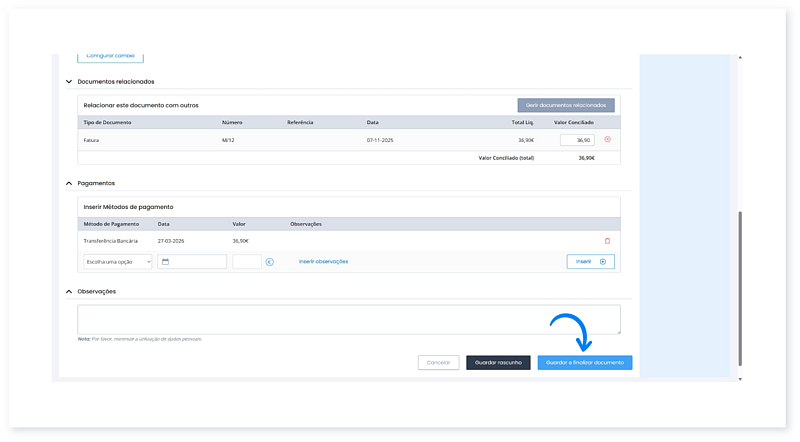Image resolution: width=800 pixels, height=442 pixels.
Task: Click the 'Inserir observações' link
Action: (x=323, y=262)
